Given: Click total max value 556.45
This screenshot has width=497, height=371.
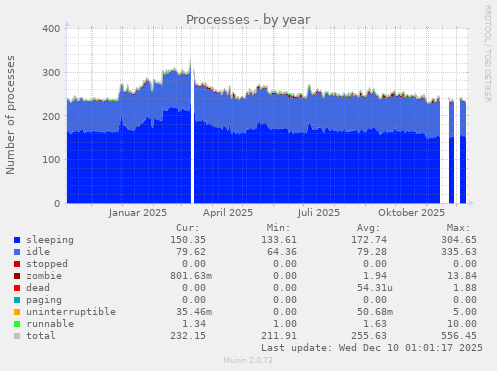Looking at the screenshot, I should click(459, 336).
